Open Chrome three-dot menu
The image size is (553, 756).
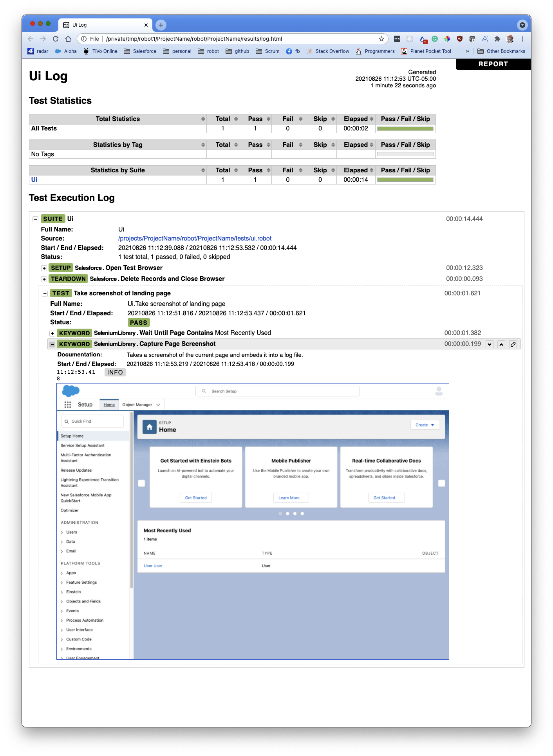point(522,39)
